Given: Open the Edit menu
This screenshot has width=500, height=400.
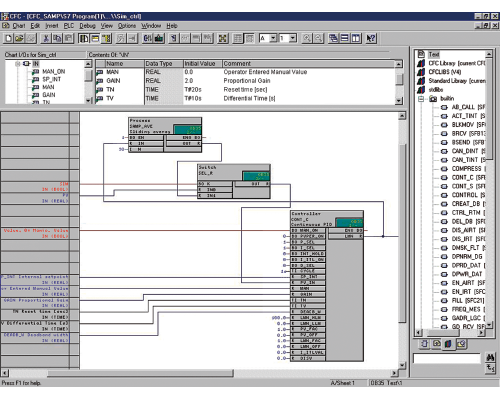Looking at the screenshot, I should [x=35, y=26].
